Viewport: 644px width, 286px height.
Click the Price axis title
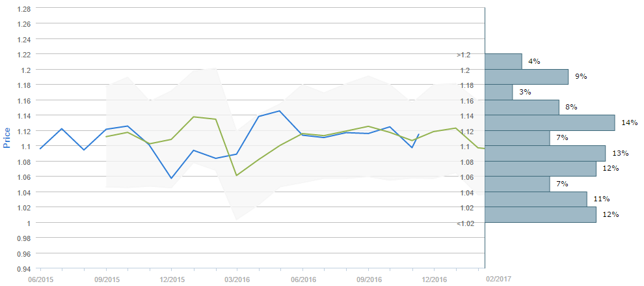pos(8,137)
